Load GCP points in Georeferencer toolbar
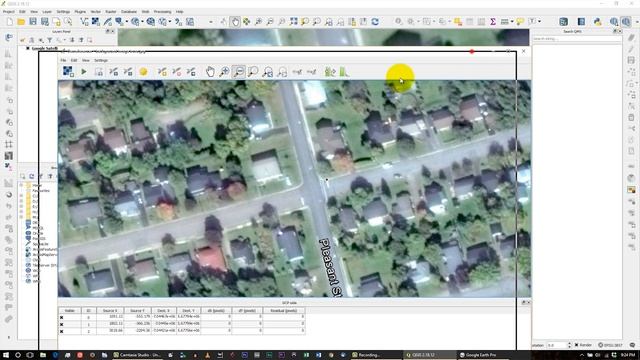Image resolution: width=640 pixels, height=360 pixels. pos(113,72)
